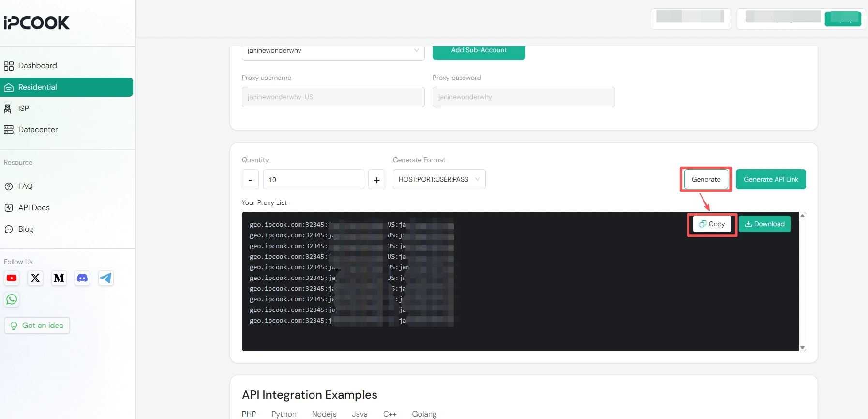The height and width of the screenshot is (419, 868).
Task: Switch to the C++ example tab
Action: point(390,414)
